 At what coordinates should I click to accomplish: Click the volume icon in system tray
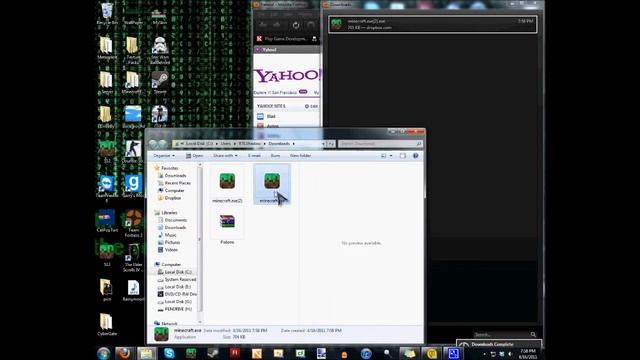coord(510,354)
